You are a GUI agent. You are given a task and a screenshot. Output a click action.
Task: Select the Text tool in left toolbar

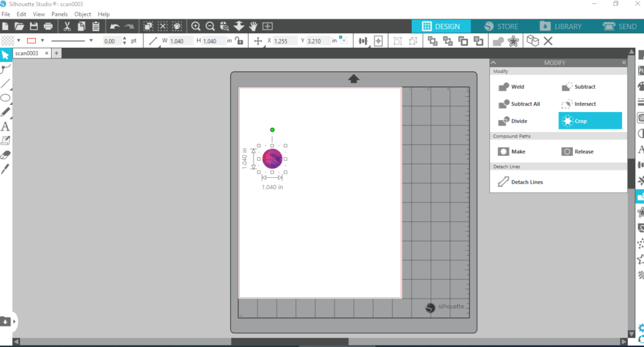(x=6, y=126)
